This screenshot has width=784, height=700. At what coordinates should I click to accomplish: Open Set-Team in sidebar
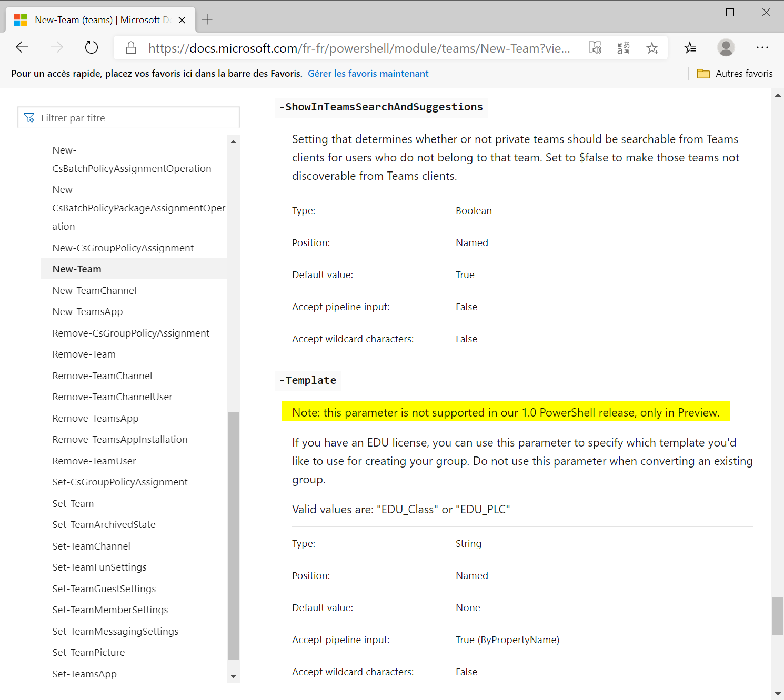click(x=73, y=504)
